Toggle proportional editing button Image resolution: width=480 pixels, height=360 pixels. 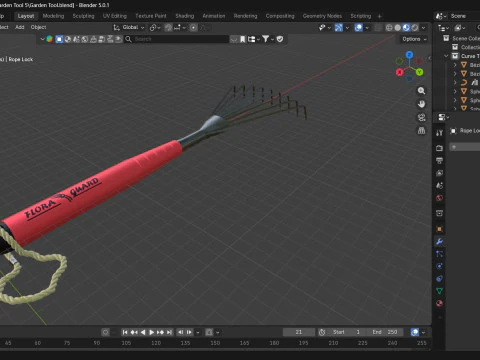193,28
